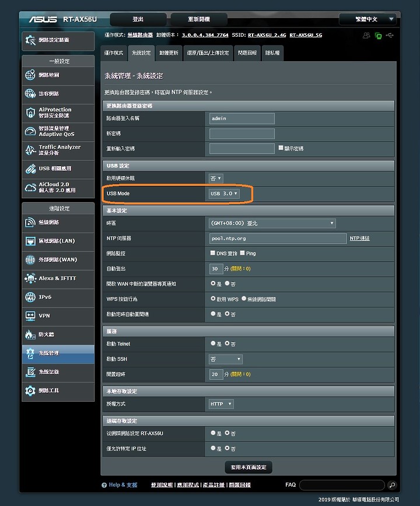The image size is (420, 506).
Task: Click the Apply settings button
Action: click(x=249, y=467)
